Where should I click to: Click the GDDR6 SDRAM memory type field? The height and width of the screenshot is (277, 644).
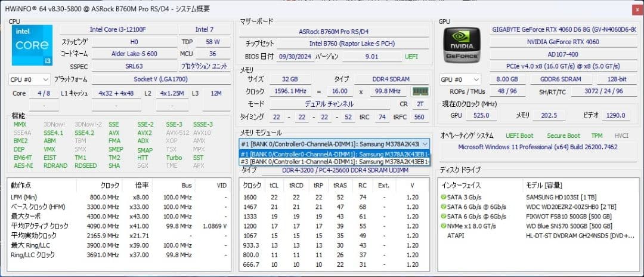(562, 79)
